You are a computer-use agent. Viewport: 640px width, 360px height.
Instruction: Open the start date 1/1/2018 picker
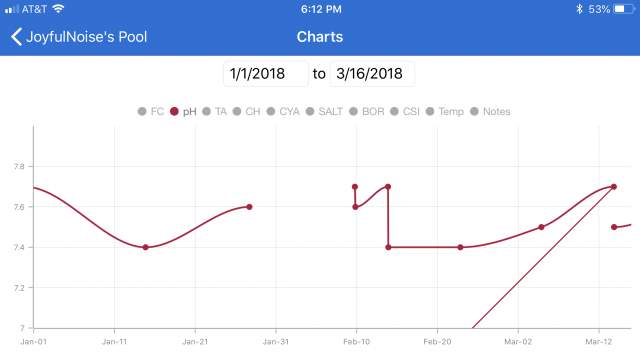click(266, 74)
